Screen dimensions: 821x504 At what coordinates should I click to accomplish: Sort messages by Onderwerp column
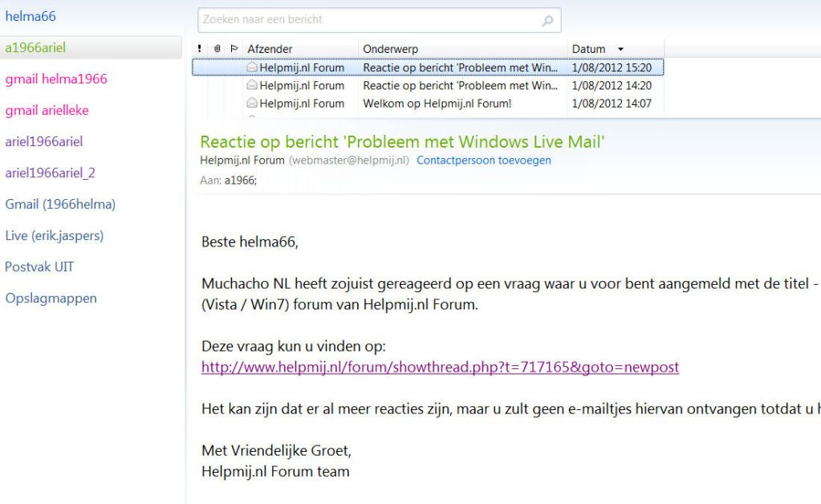(391, 49)
